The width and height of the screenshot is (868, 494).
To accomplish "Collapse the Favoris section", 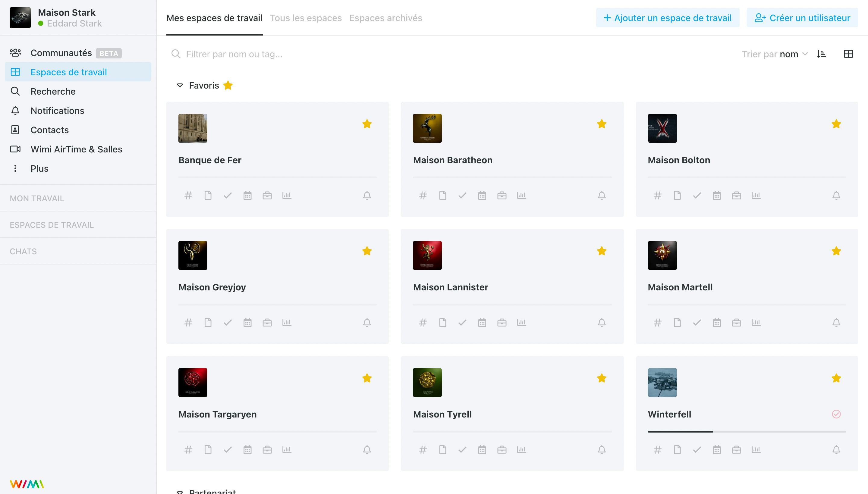I will [x=179, y=85].
